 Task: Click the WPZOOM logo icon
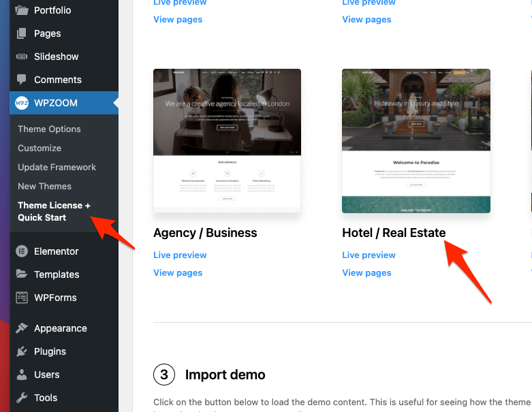click(22, 103)
